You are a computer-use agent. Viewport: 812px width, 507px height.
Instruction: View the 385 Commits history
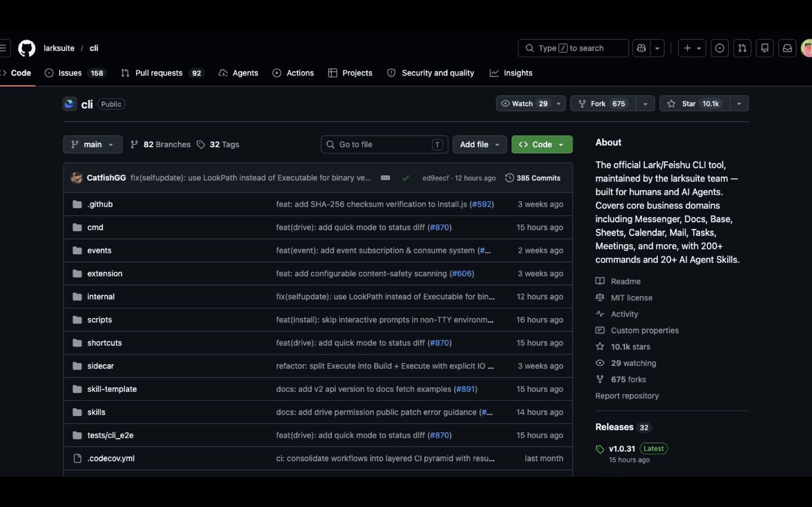pos(533,178)
